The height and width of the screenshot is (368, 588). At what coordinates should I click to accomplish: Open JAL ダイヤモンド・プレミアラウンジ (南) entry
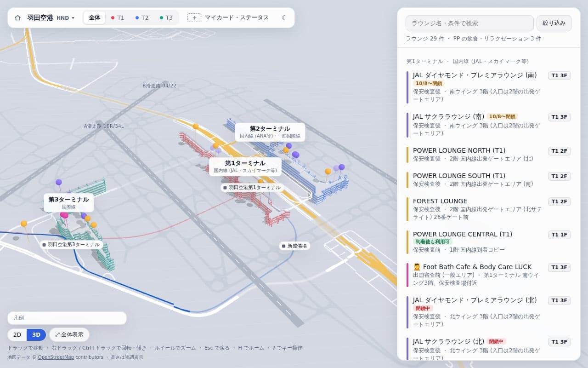coord(489,87)
